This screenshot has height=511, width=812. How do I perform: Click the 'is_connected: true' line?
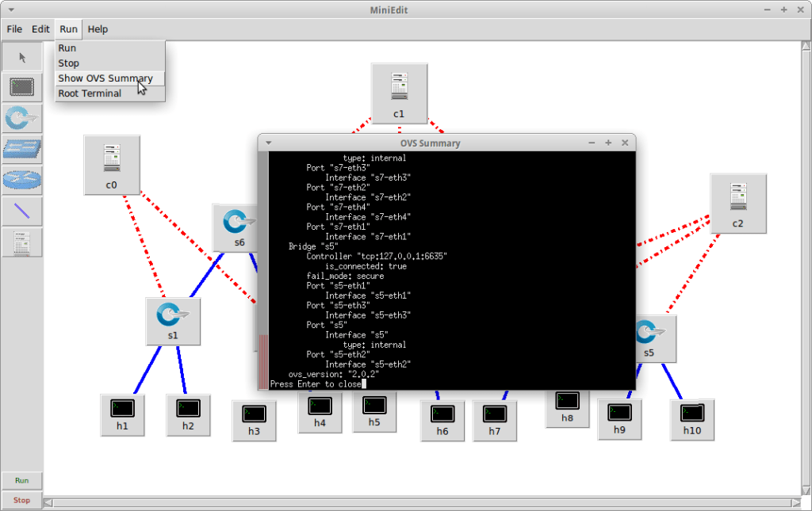pos(366,266)
